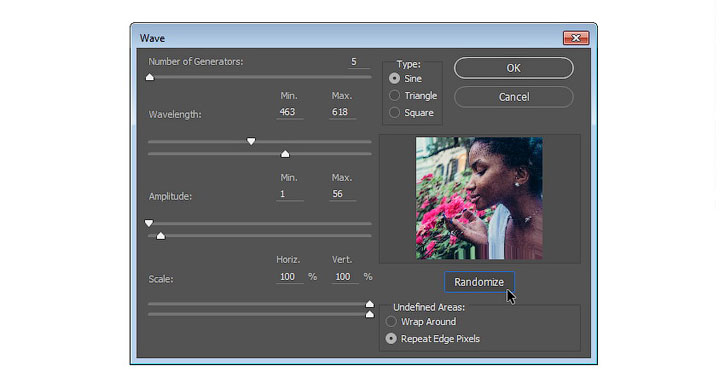Click the Amplitude Max. value field

click(x=342, y=194)
